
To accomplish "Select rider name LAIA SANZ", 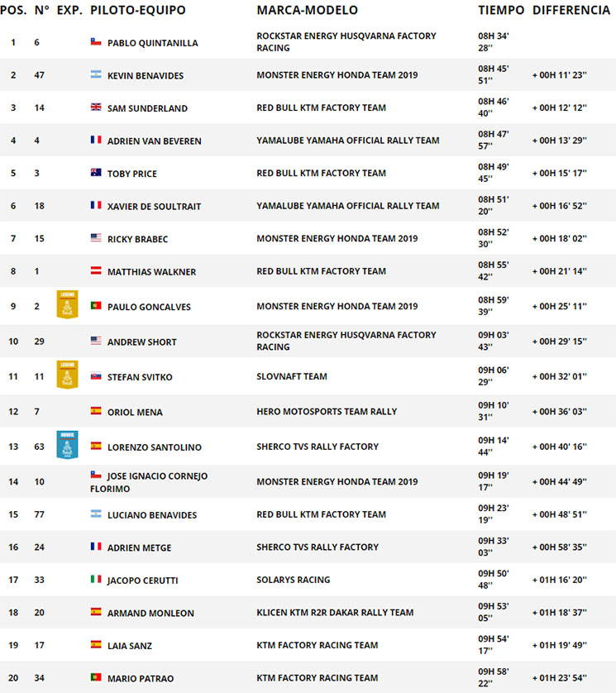I will [x=130, y=646].
